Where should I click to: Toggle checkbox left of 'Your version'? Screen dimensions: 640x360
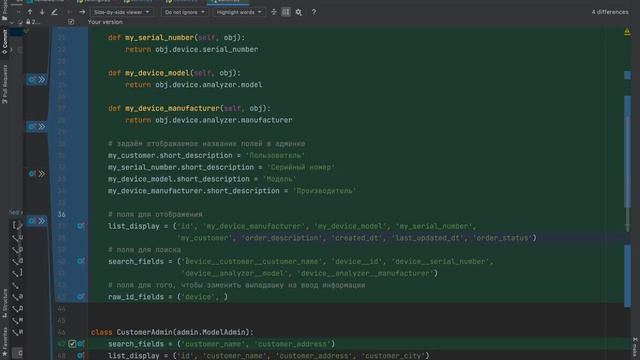pyautogui.click(x=71, y=22)
